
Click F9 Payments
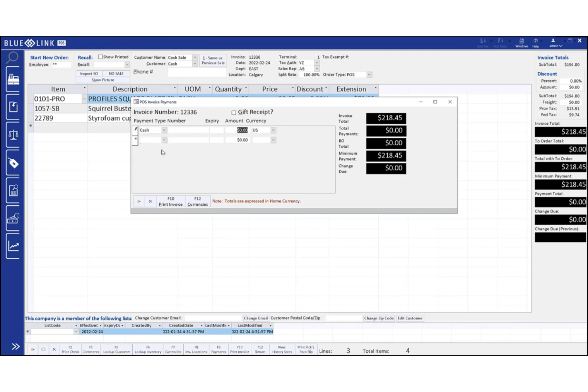(x=219, y=350)
